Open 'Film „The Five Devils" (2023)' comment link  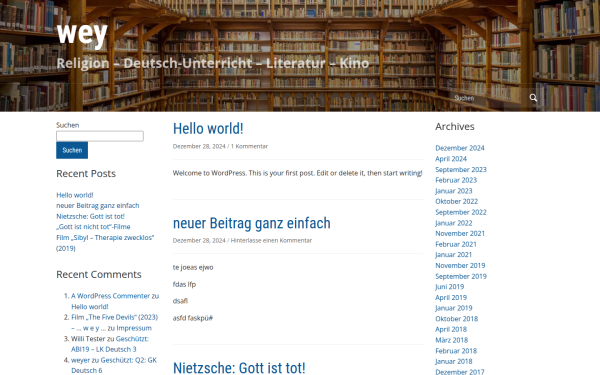(x=114, y=322)
